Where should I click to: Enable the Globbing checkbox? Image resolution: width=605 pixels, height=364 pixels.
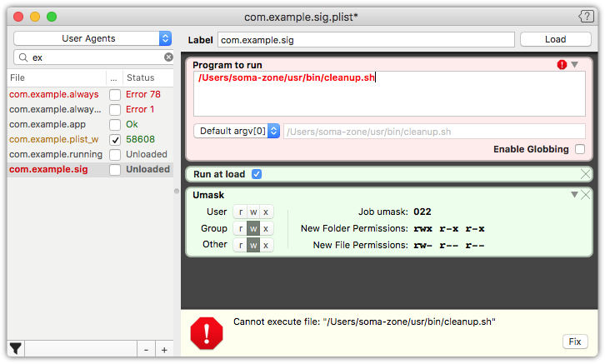click(x=578, y=149)
